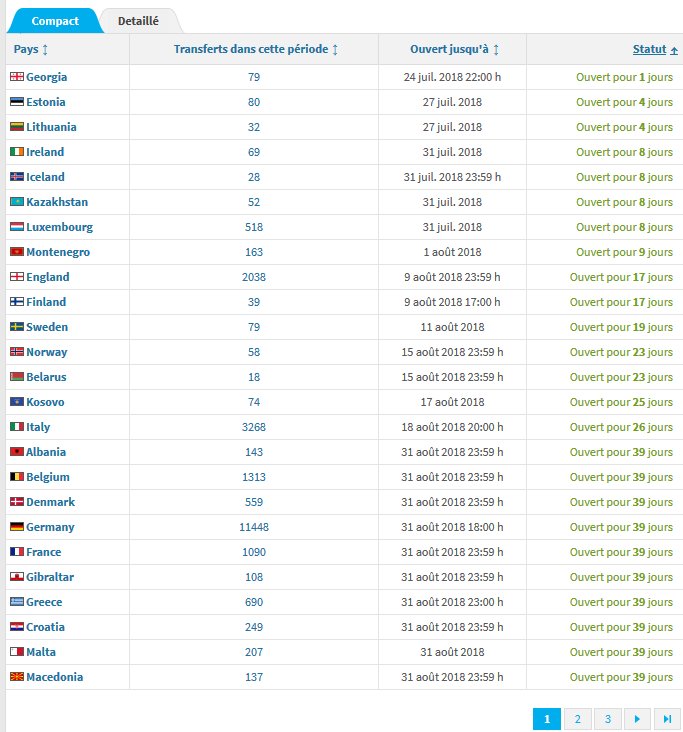Open the Germany country link
This screenshot has height=732, width=683.
[x=50, y=527]
